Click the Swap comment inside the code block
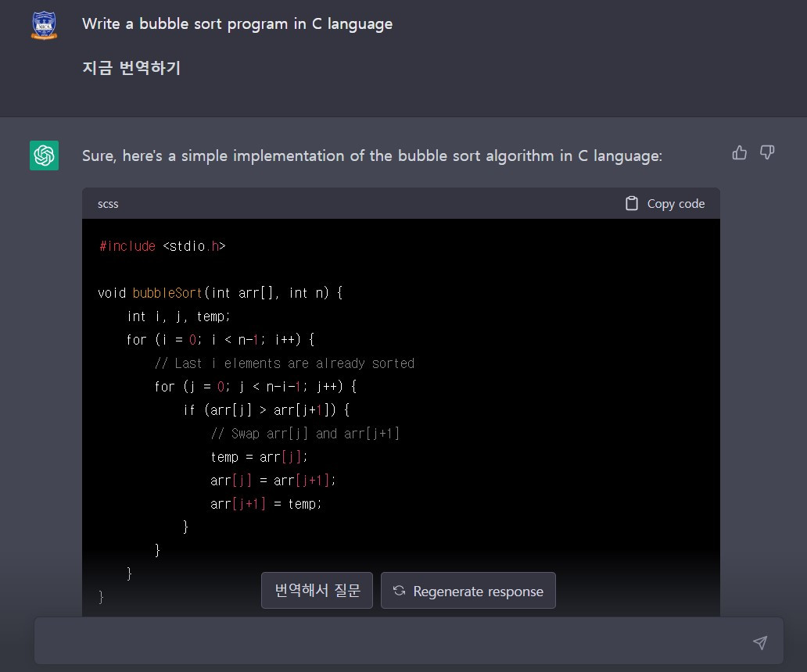The width and height of the screenshot is (807, 672). [x=303, y=433]
